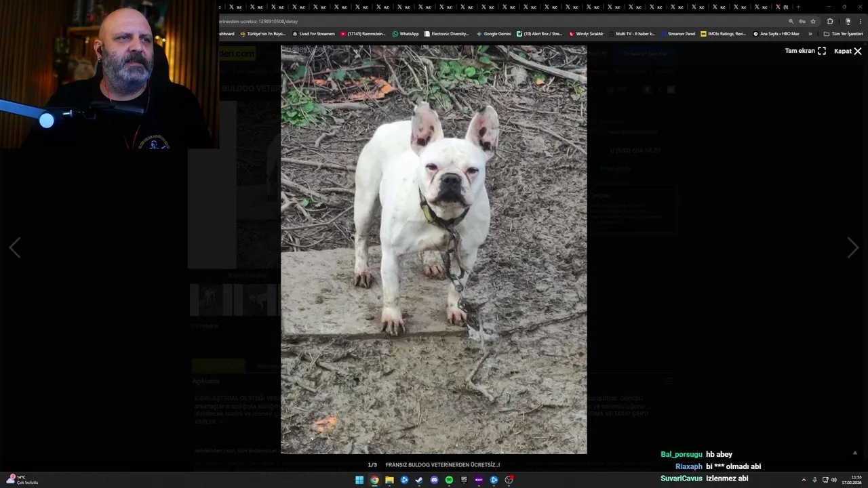Open the (17145) Rammstein bookmark

coord(363,33)
